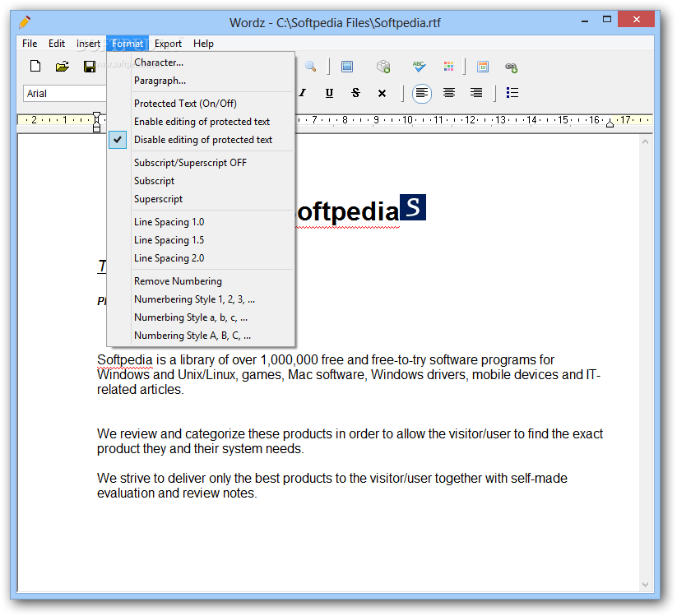Open the Help menu
Image resolution: width=677 pixels, height=616 pixels.
pyautogui.click(x=203, y=44)
